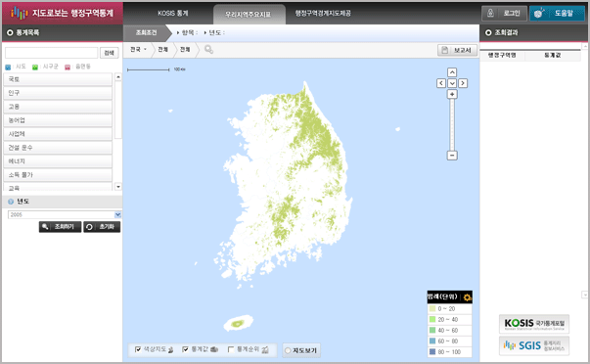Switch to the 우리지역주요지표 tab
Image resolution: width=590 pixels, height=364 pixels.
tap(249, 15)
